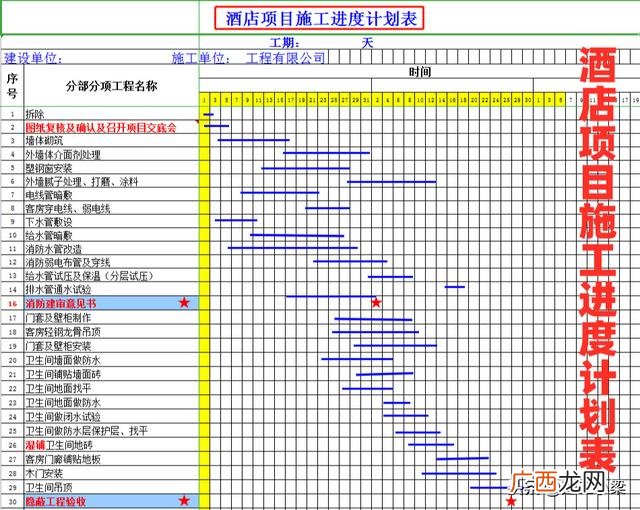Click the milestone star on row 30 timeline
Image resolution: width=640 pixels, height=510 pixels.
511,501
